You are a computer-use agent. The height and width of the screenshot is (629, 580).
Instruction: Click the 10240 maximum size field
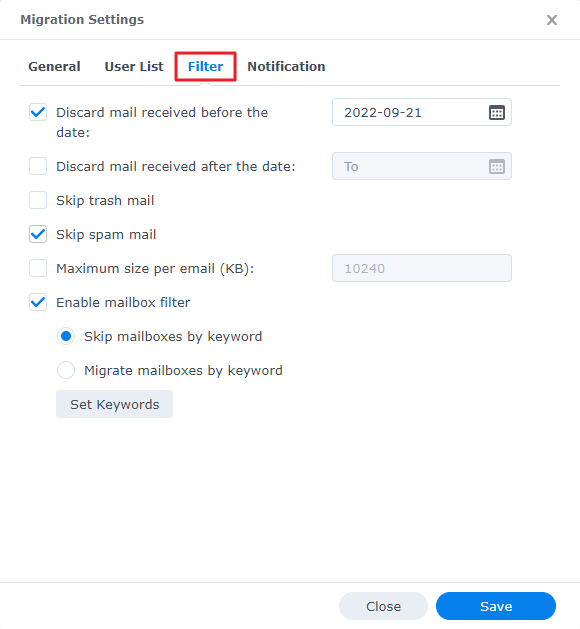click(x=422, y=268)
